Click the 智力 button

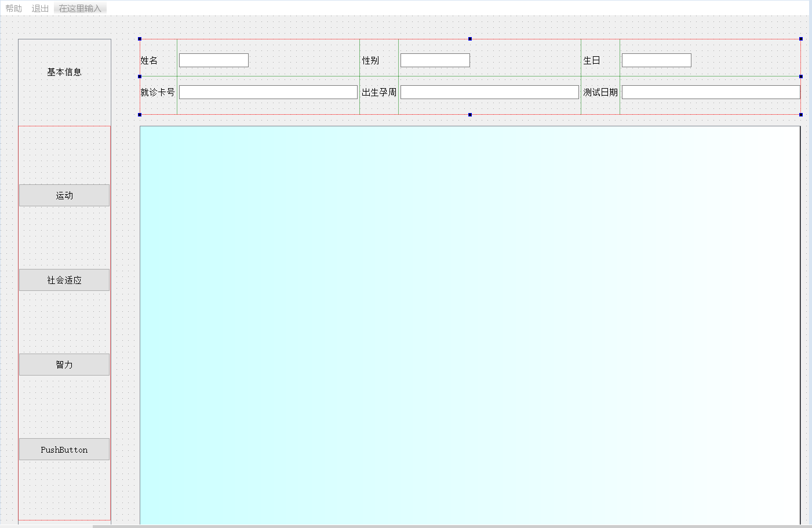[64, 365]
